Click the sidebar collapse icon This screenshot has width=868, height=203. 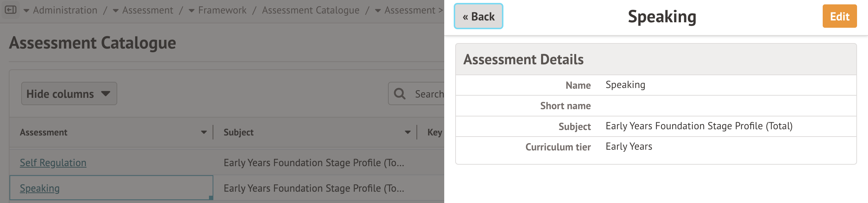click(11, 10)
